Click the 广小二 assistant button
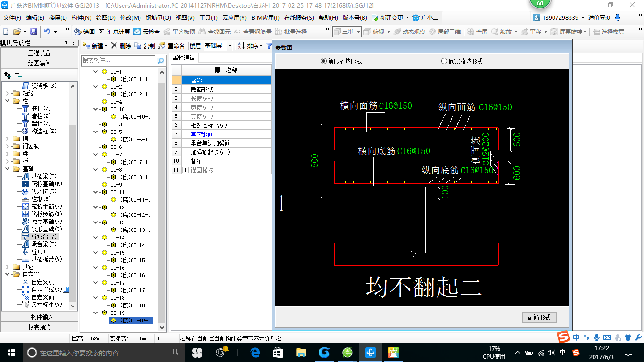This screenshot has height=362, width=644. [x=425, y=17]
